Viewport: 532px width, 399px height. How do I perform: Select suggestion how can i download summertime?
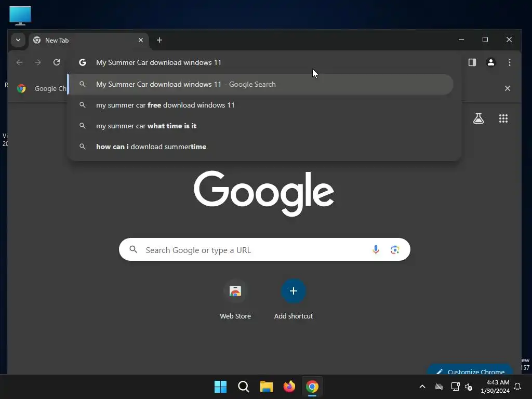(x=261, y=147)
